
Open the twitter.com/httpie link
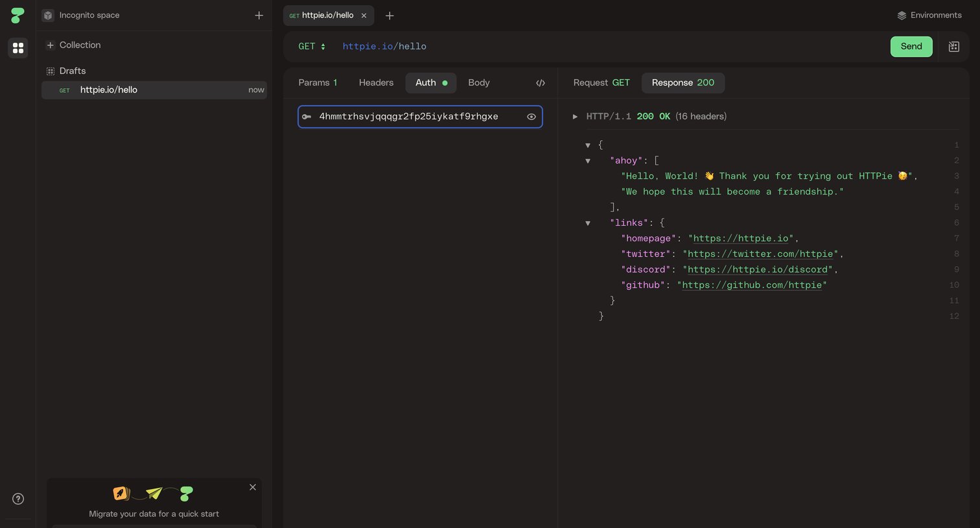[x=760, y=254]
